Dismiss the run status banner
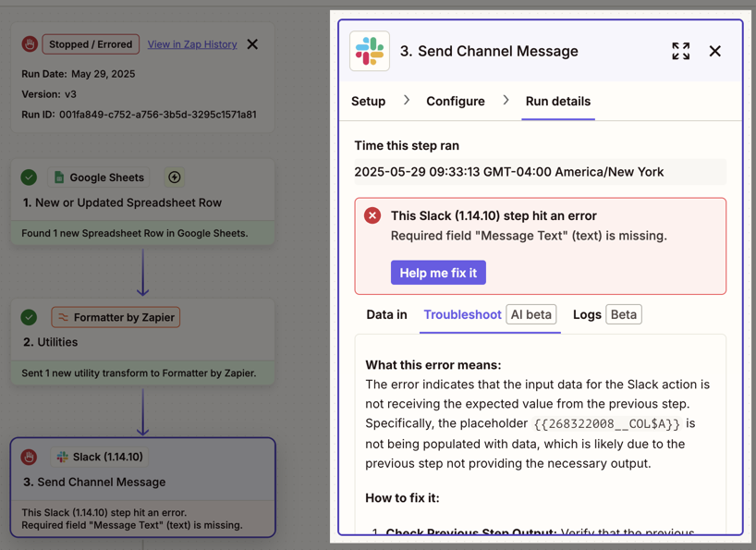 coord(252,44)
